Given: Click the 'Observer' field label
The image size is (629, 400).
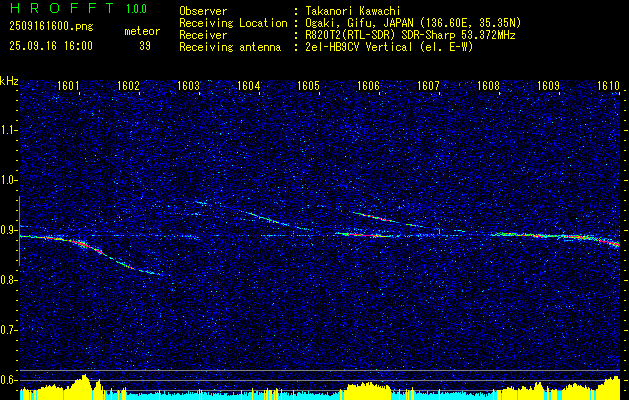Looking at the screenshot, I should point(203,11).
